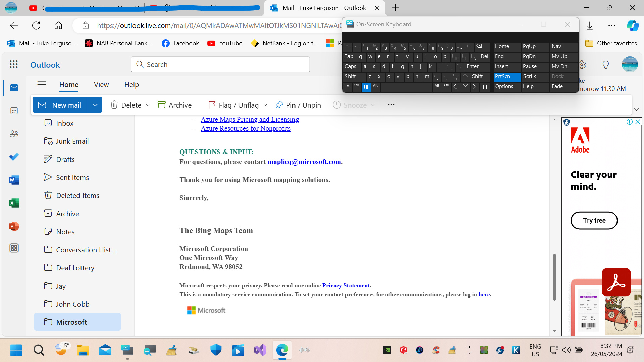Go to the Edge home page
644x362 pixels.
(58, 25)
